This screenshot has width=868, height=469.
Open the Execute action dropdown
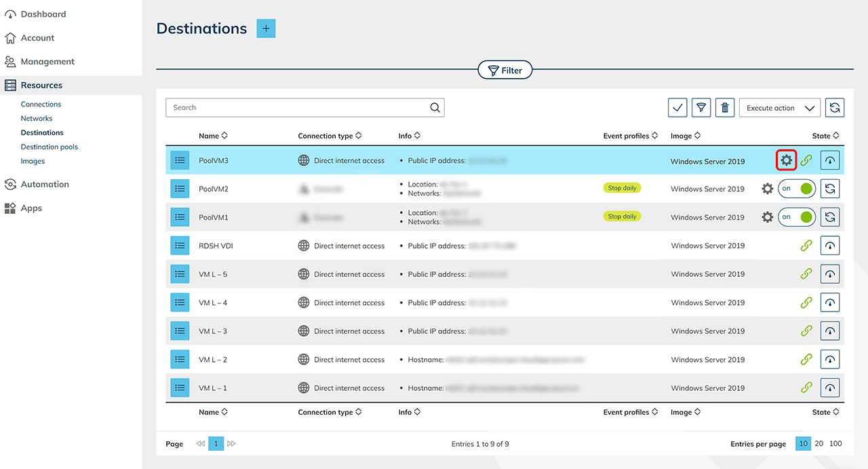(779, 108)
